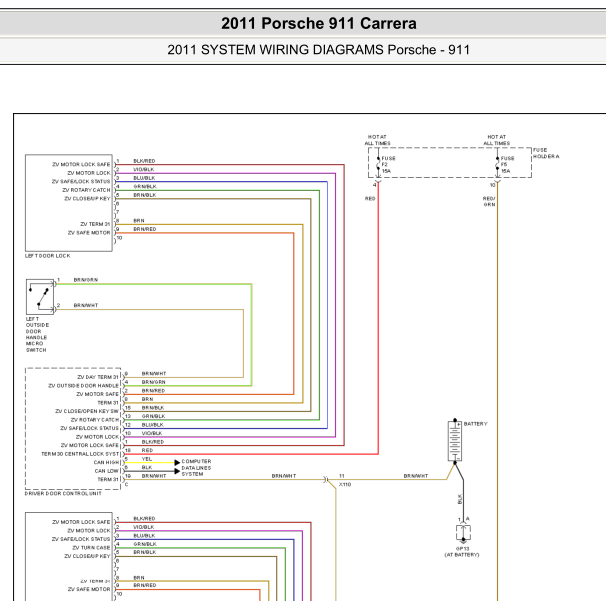Image resolution: width=606 pixels, height=601 pixels.
Task: Click 'BRN/WHT' label at micro switch pin 2
Action: pos(86,305)
